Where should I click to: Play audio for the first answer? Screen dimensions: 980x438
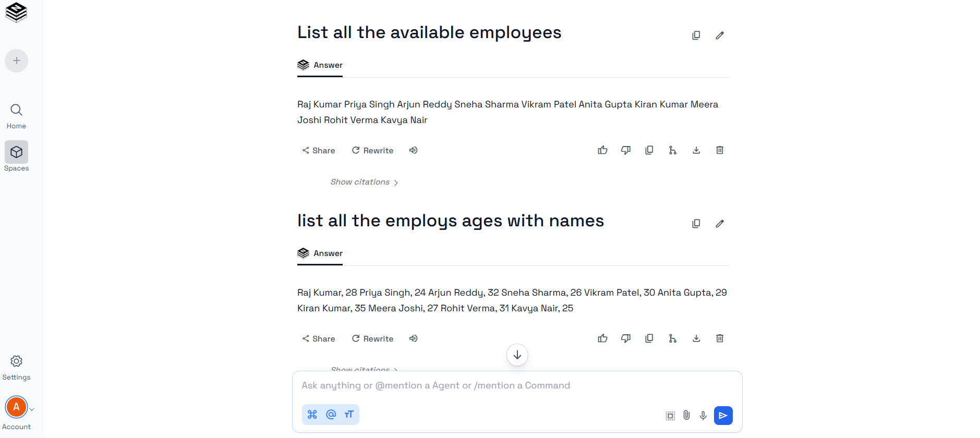click(x=414, y=150)
